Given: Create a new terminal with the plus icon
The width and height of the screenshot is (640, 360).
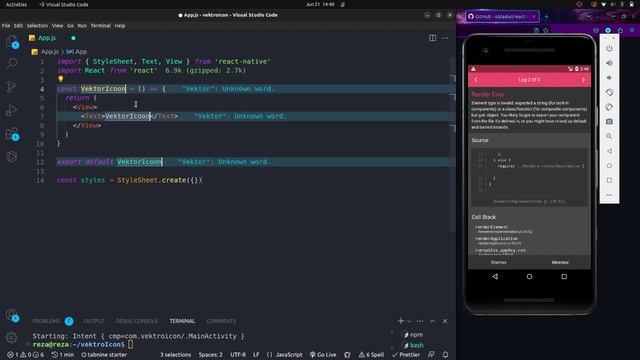Looking at the screenshot, I should pyautogui.click(x=401, y=321).
